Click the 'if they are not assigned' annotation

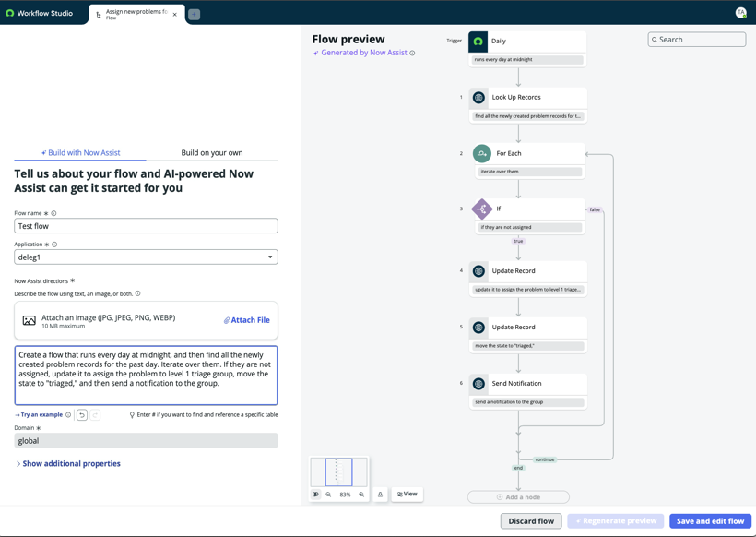point(529,227)
